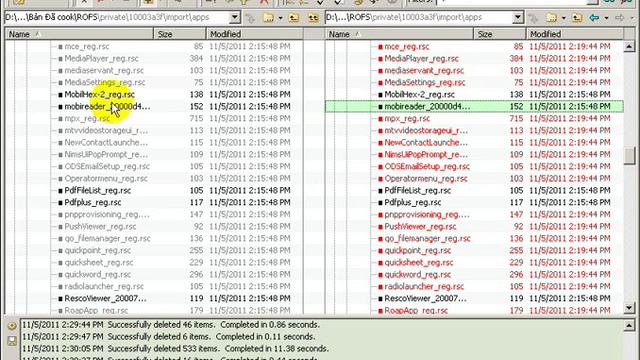The image size is (640, 360).
Task: Select mpx_reg.rsc in the left pane
Action: click(x=87, y=118)
